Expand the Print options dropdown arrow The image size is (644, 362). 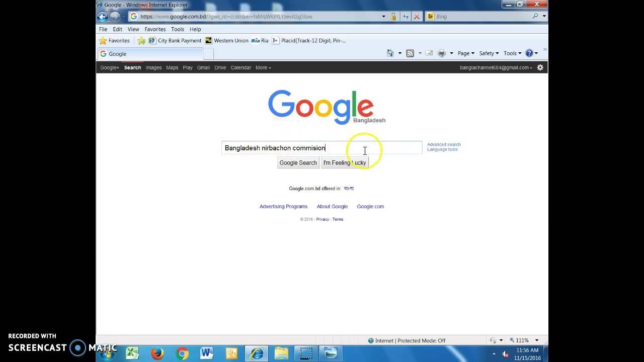coord(451,53)
